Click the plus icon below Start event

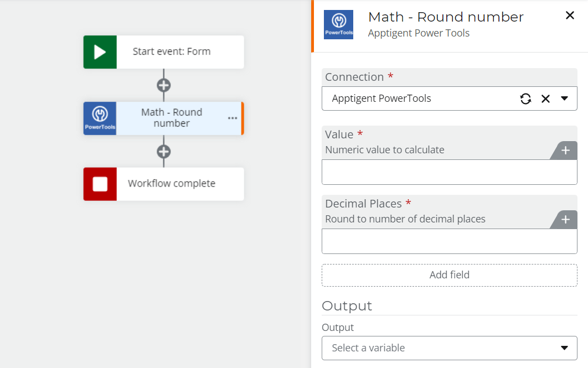(163, 85)
